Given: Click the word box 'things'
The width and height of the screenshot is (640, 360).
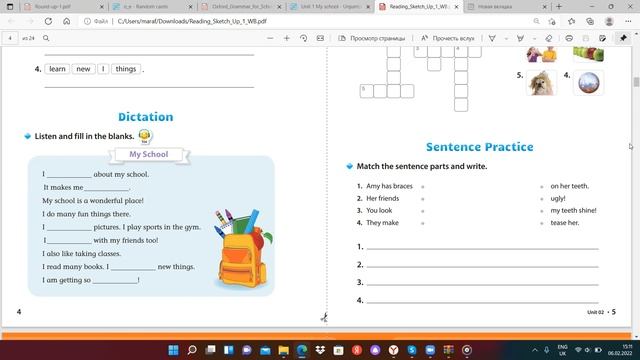Looking at the screenshot, I should click(x=126, y=69).
